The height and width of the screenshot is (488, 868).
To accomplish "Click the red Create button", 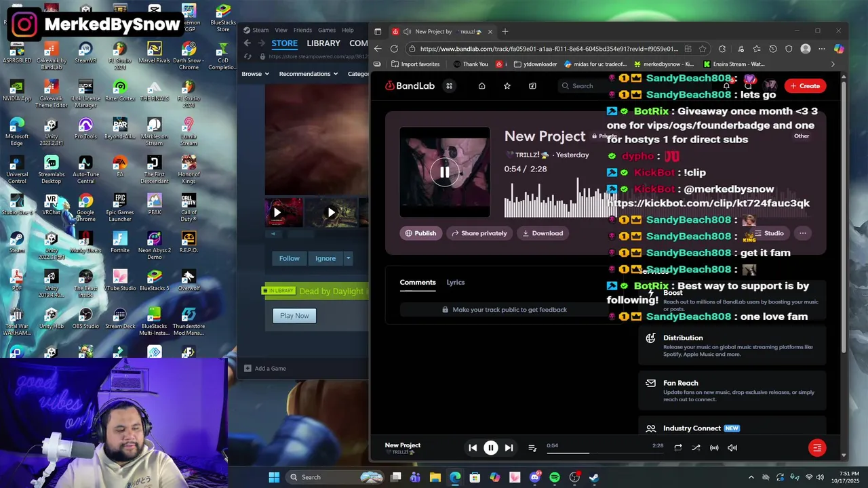I will tap(806, 86).
